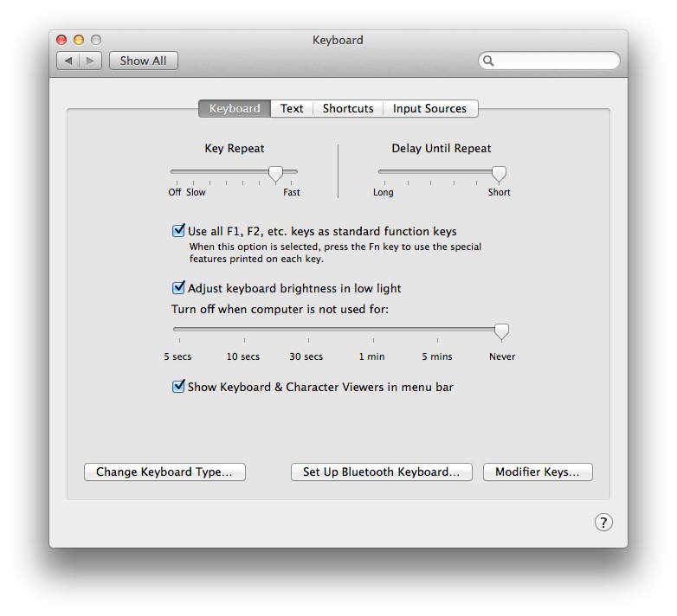This screenshot has height=616, width=677.
Task: Click the 30 secs timeout label
Action: tap(306, 356)
